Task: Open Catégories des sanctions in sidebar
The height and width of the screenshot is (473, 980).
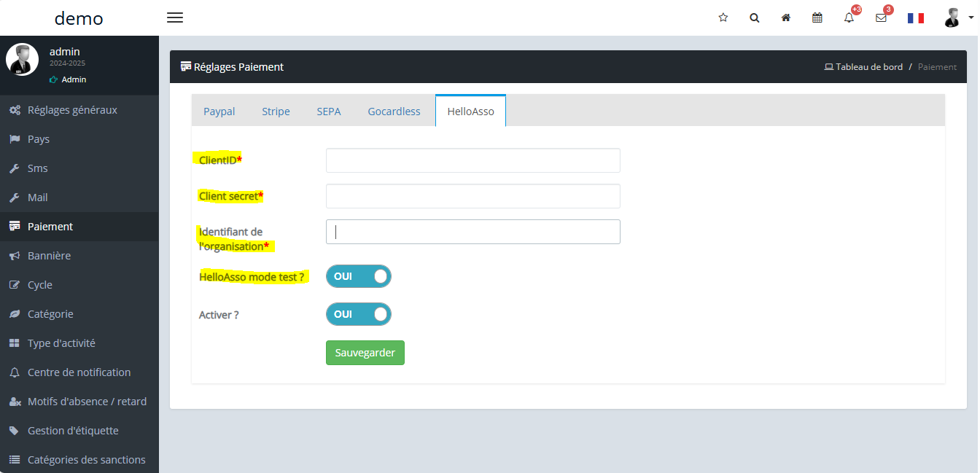Action: point(79,460)
